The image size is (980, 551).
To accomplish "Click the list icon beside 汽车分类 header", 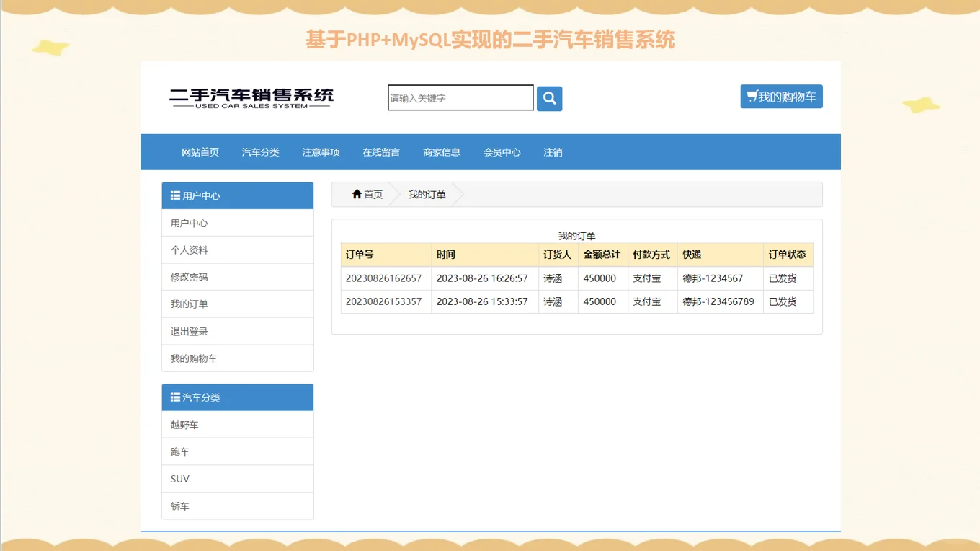I will click(174, 397).
